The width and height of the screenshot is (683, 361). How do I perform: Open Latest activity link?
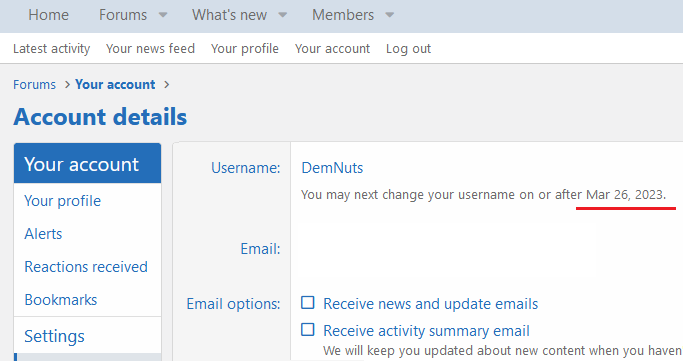pyautogui.click(x=51, y=48)
